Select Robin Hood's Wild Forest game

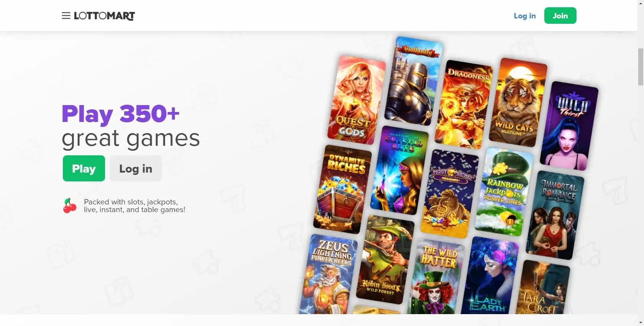point(385,260)
